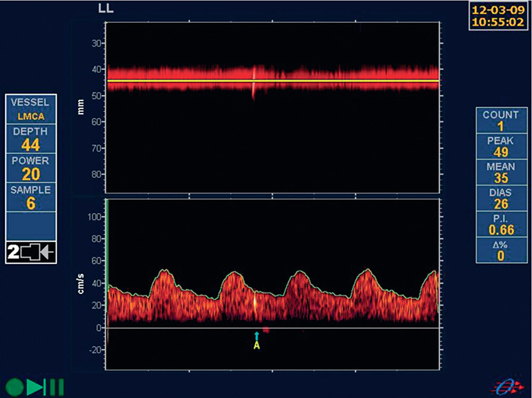Click the -20 velocity scale tick
Viewport: 532px width, 398px height.
95,349
